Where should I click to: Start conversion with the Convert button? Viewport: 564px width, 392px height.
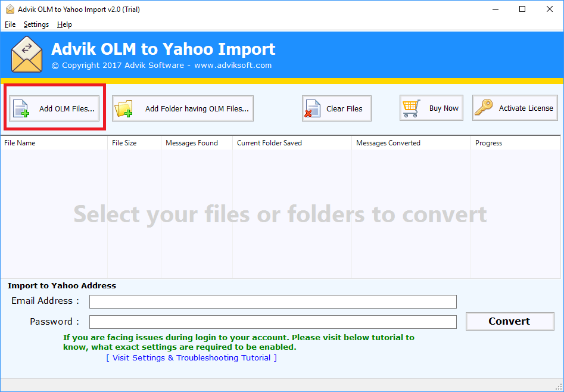pyautogui.click(x=510, y=322)
